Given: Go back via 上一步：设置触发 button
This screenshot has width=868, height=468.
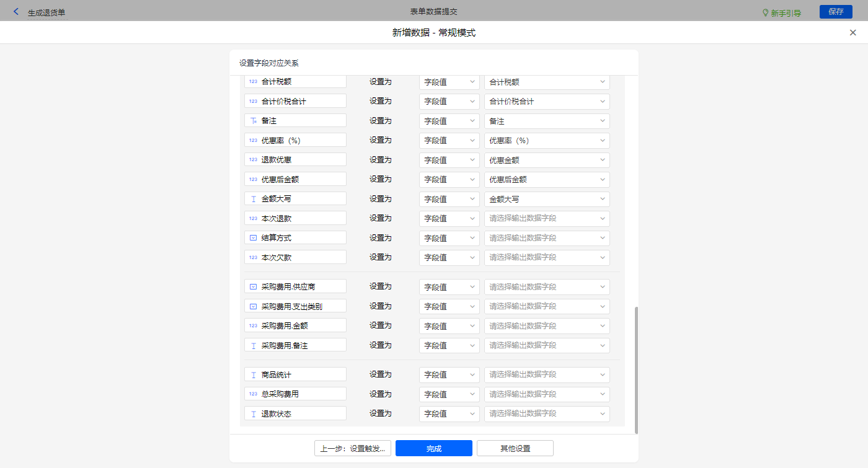Looking at the screenshot, I should (353, 448).
